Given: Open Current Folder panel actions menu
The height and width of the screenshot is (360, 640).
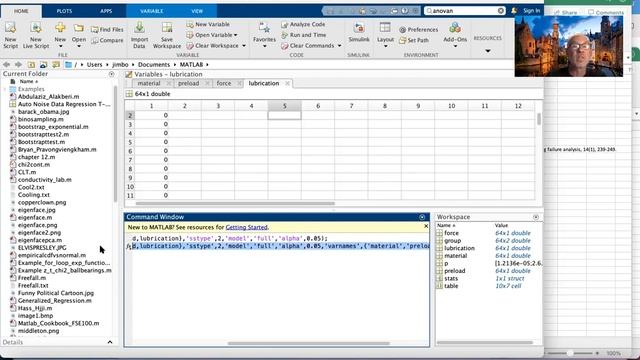Looking at the screenshot, I should click(x=111, y=74).
